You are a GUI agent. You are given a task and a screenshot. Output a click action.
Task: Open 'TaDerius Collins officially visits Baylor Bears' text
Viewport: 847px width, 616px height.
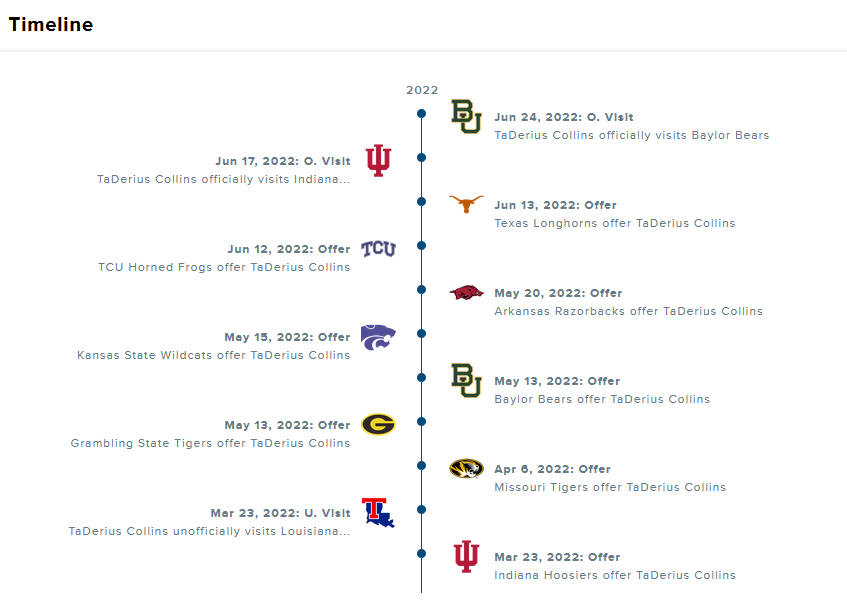click(631, 135)
